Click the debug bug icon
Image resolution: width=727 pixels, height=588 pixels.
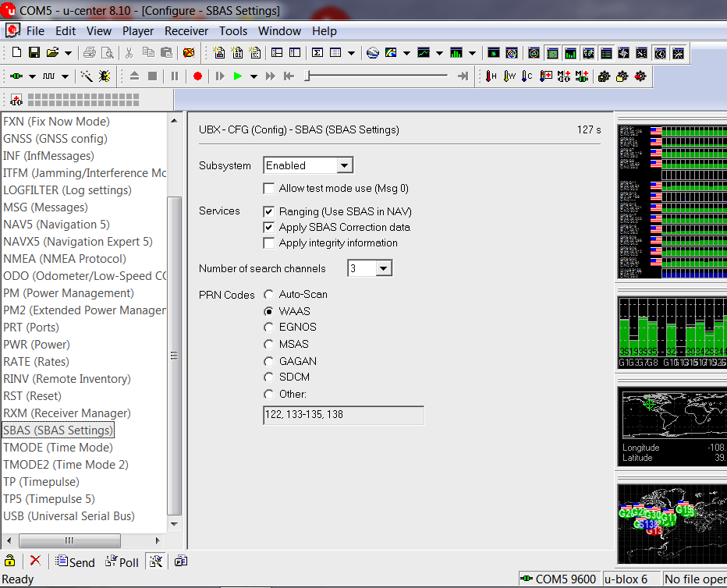click(105, 76)
